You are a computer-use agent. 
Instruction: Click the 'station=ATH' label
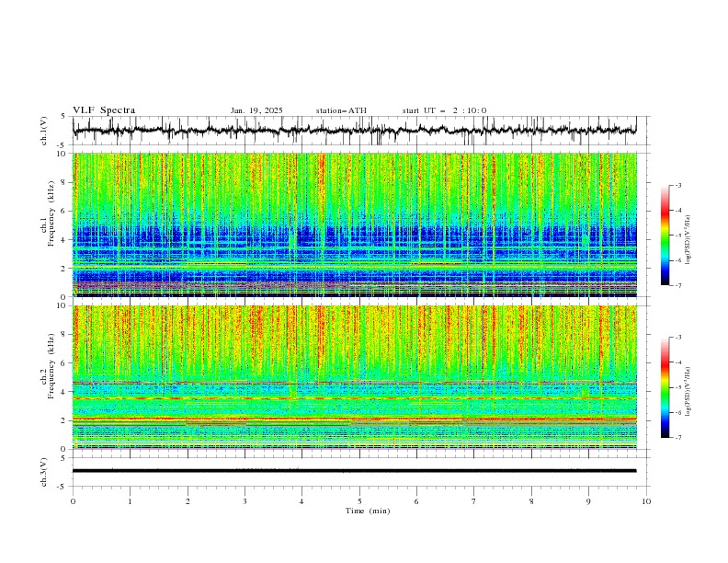[x=341, y=110]
